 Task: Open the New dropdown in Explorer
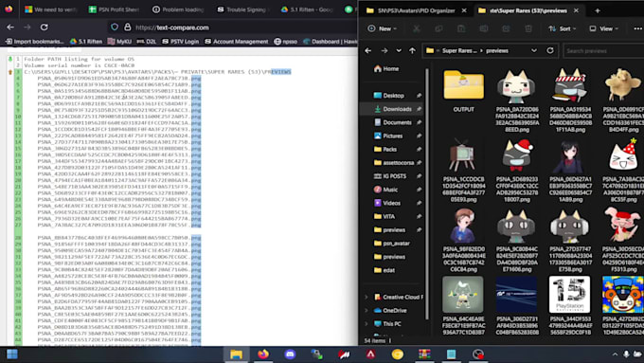coord(383,28)
